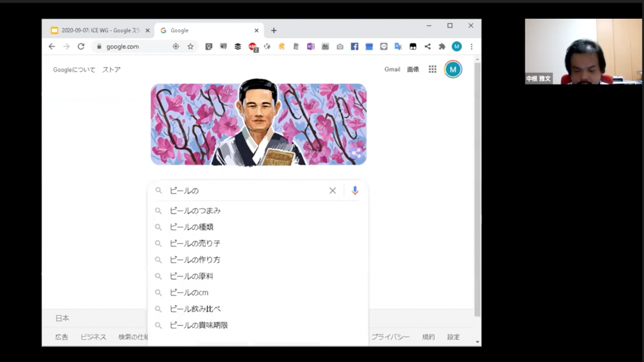Image resolution: width=644 pixels, height=362 pixels.
Task: Click the scrollbar down arrow
Action: click(x=478, y=342)
